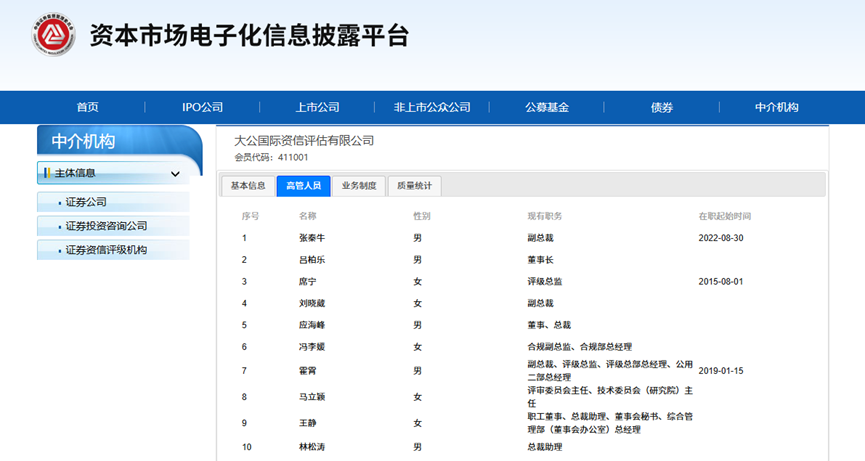Image resolution: width=865 pixels, height=461 pixels.
Task: Click the platform logo icon
Action: pos(53,37)
